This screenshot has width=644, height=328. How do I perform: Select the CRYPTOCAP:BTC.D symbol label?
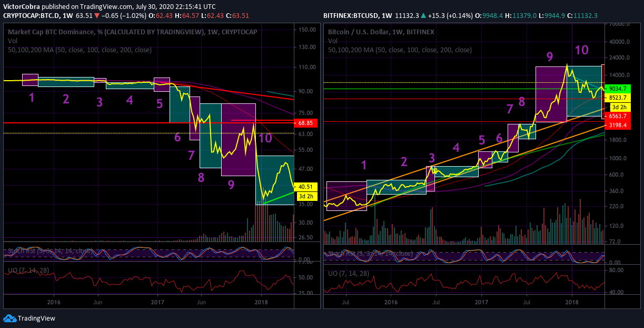pos(31,15)
